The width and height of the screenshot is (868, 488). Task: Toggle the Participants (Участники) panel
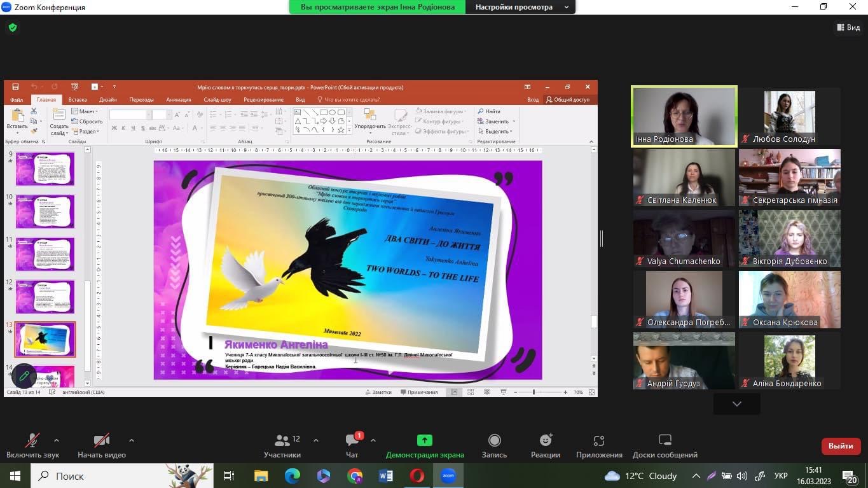tap(282, 440)
